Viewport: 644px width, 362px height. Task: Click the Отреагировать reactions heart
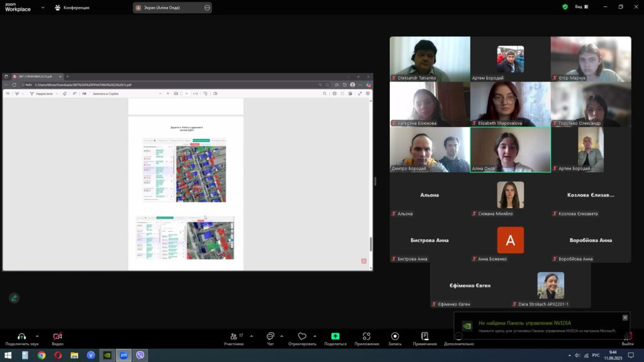pyautogui.click(x=303, y=339)
